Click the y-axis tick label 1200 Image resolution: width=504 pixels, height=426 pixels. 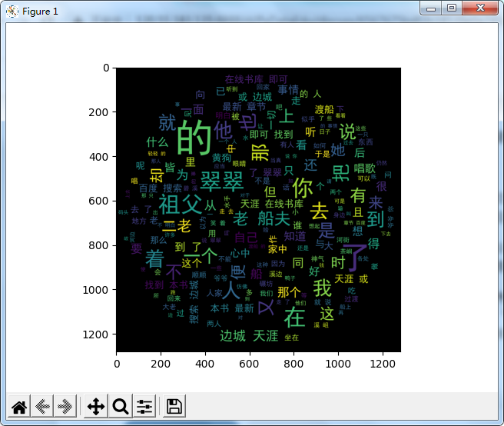[96, 334]
